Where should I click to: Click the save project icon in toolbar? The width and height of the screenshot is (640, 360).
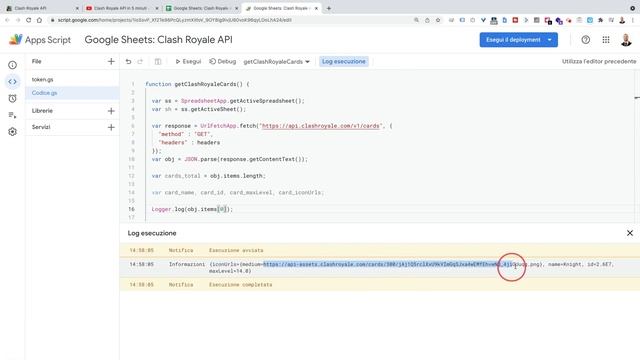coord(158,61)
